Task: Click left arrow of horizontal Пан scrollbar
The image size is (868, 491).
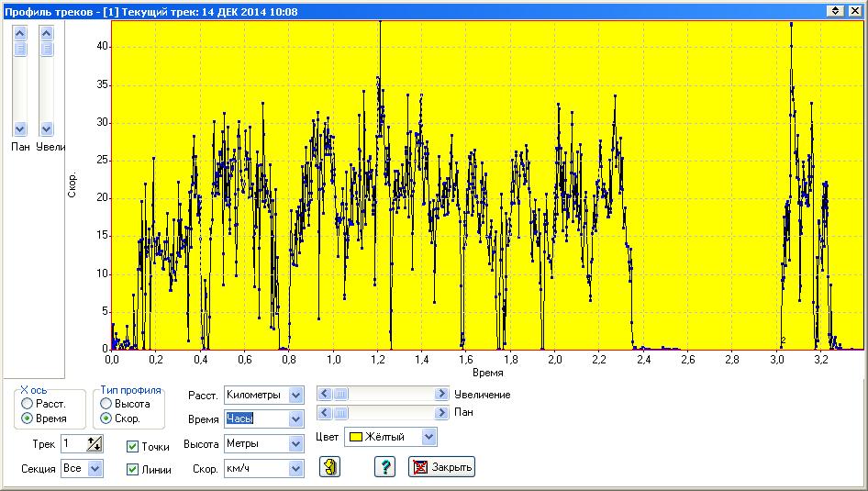Action: tap(324, 413)
